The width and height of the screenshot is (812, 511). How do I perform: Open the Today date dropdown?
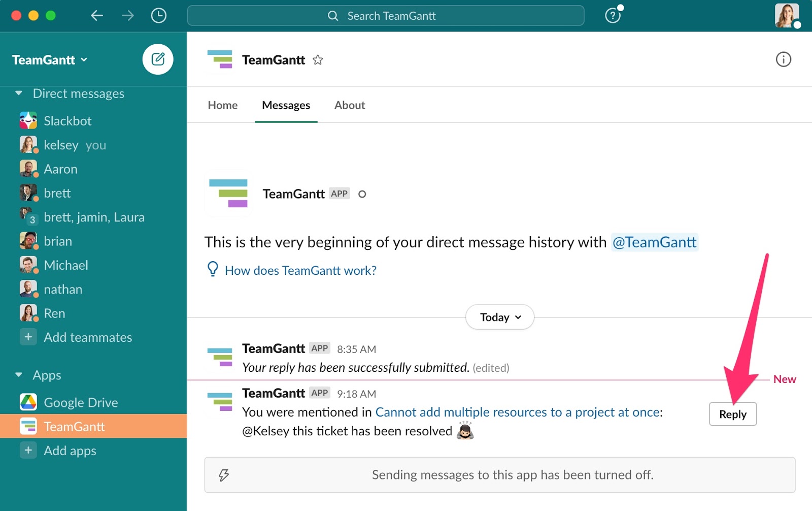500,317
